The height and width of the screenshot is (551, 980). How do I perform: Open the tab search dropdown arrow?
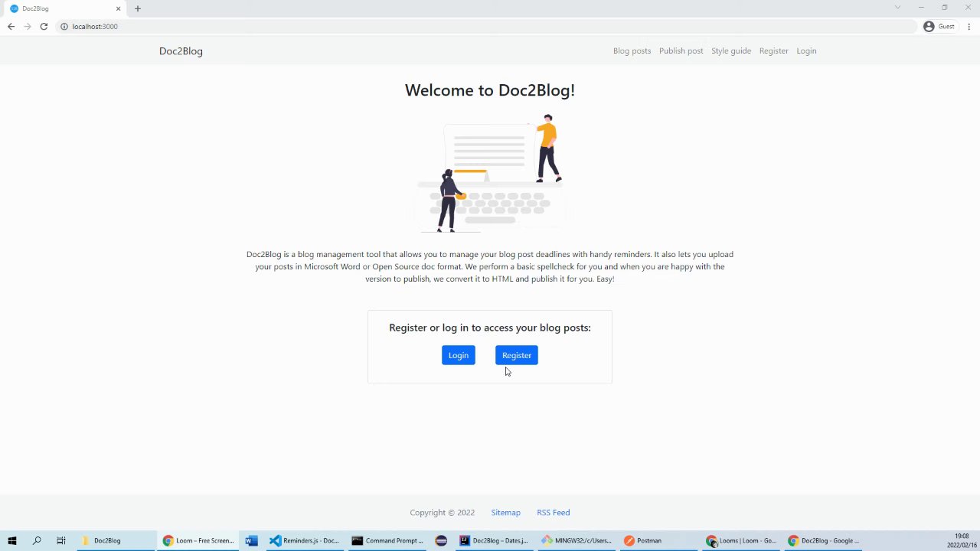897,8
